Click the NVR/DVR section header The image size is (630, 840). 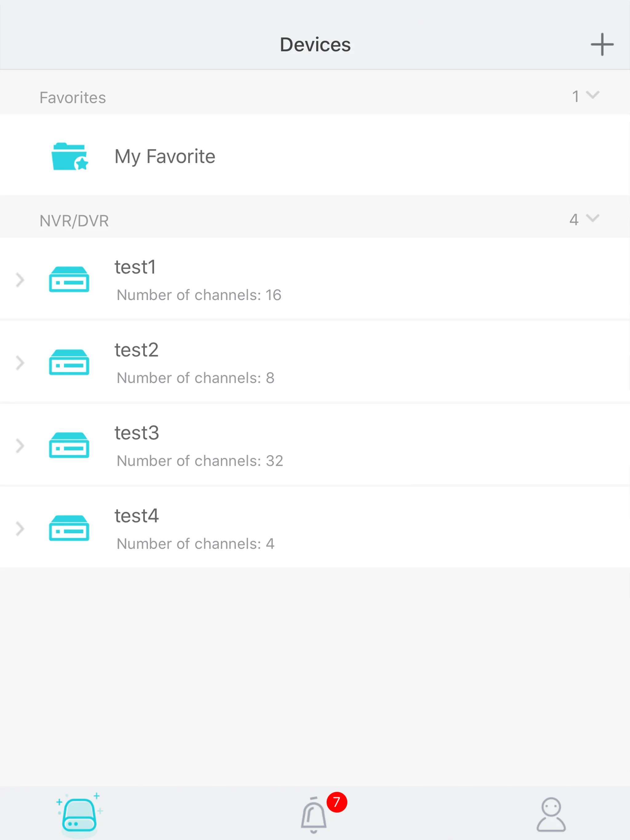pyautogui.click(x=315, y=220)
